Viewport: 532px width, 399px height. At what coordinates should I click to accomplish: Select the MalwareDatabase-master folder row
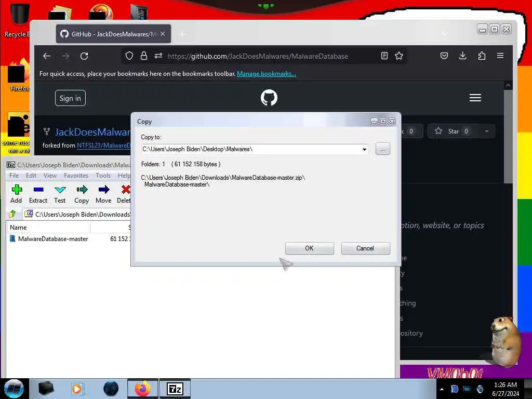pos(68,239)
